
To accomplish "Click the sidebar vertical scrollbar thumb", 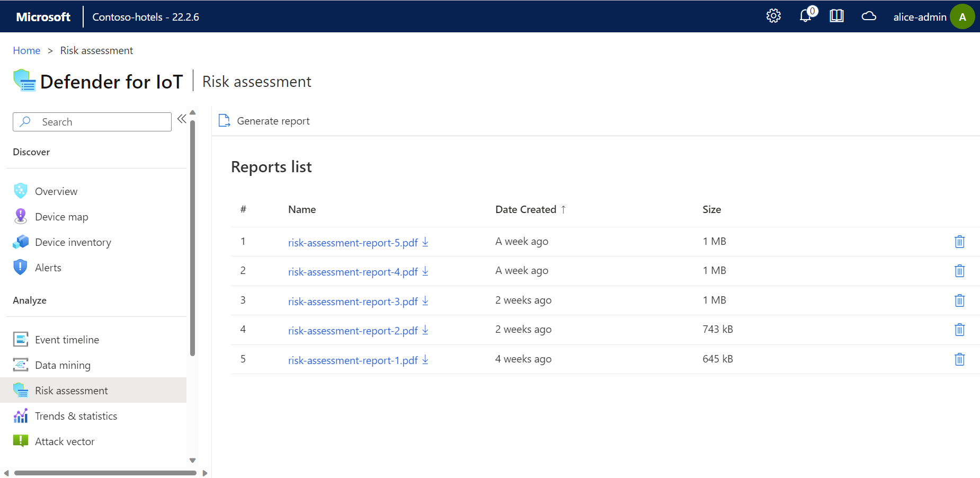I will [x=192, y=238].
